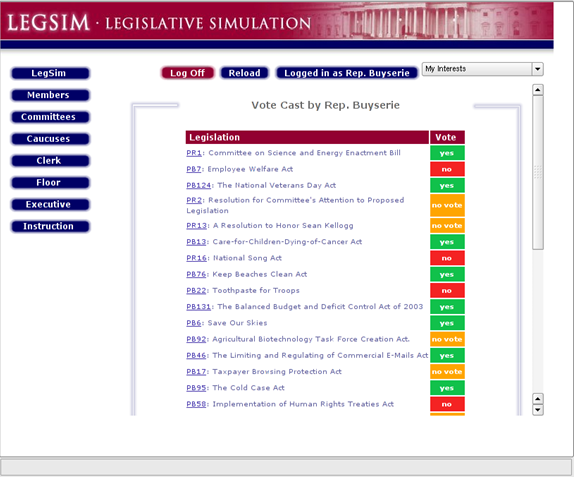Follow the PB22 Toothpaste for Troops link
Screen dimensions: 575x477
196,290
